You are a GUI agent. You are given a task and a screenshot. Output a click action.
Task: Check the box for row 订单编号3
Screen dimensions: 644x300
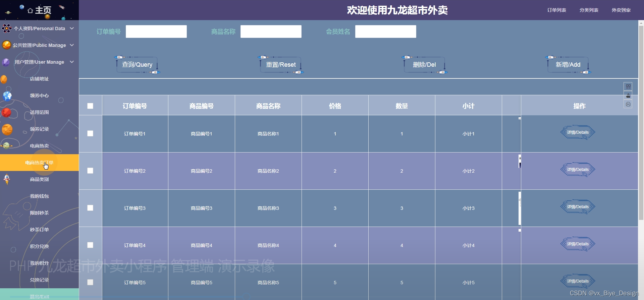click(90, 208)
